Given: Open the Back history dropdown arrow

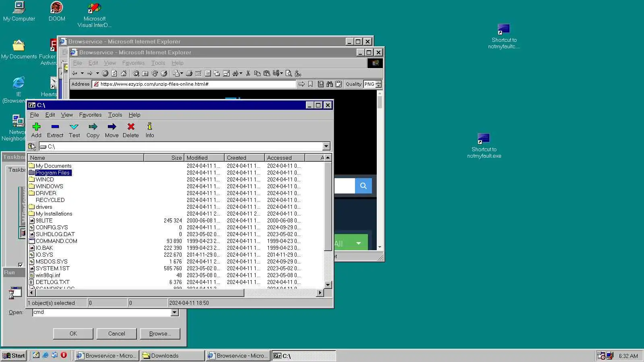Looking at the screenshot, I should tap(82, 73).
